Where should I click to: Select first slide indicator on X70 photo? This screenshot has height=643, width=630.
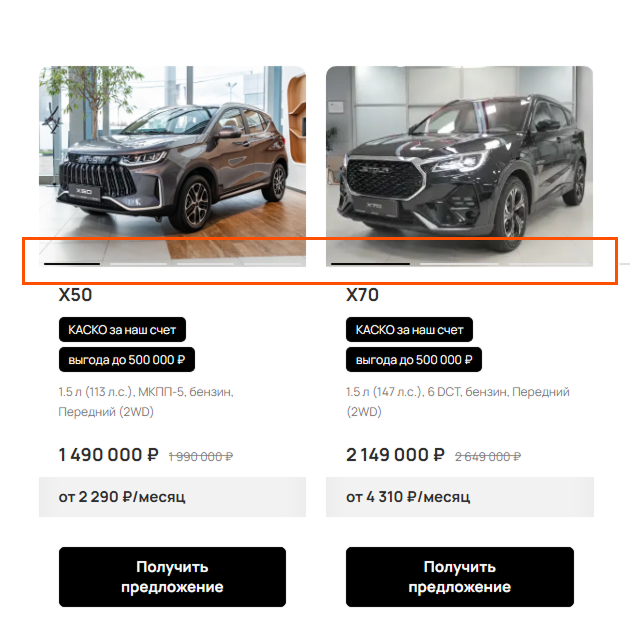point(370,264)
